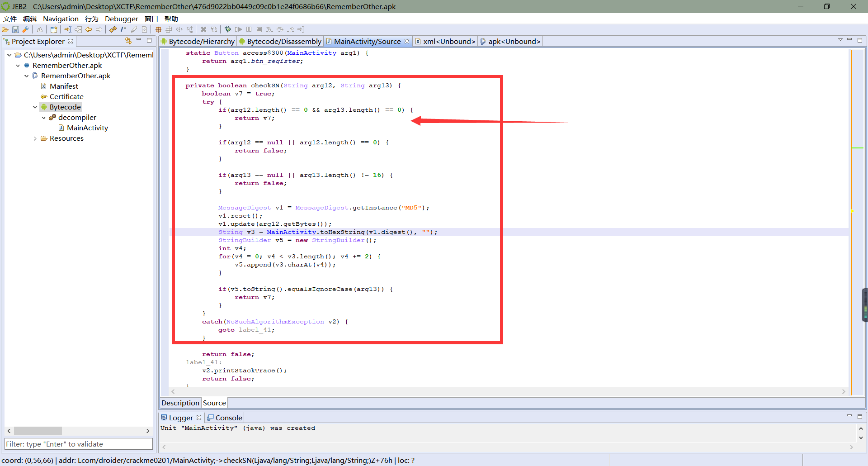The width and height of the screenshot is (868, 466).
Task: Maximize the Project Explorer panel
Action: [x=149, y=40]
